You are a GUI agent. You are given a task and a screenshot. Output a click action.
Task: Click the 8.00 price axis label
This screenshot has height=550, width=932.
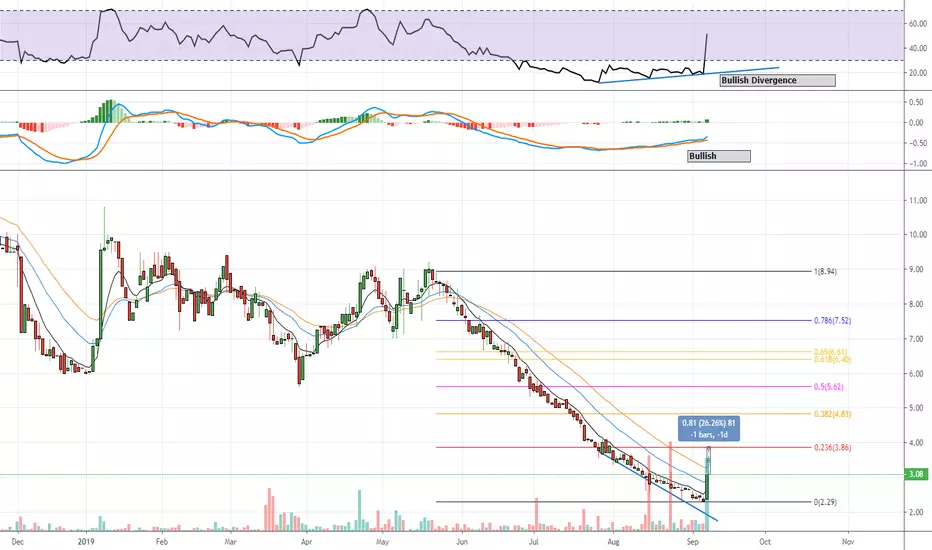(918, 304)
